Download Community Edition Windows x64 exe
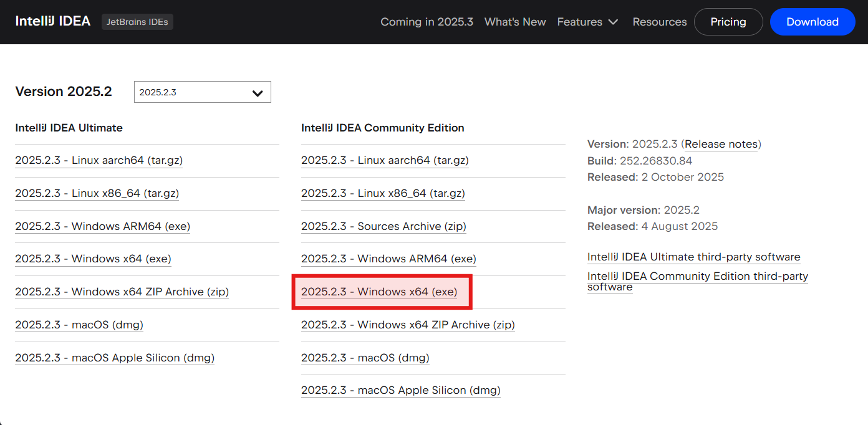 pyautogui.click(x=379, y=292)
